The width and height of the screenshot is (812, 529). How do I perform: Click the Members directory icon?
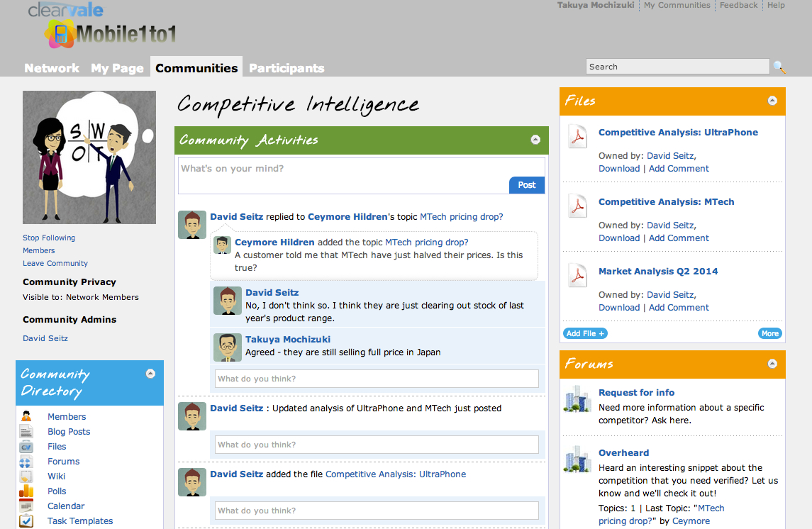pyautogui.click(x=26, y=416)
